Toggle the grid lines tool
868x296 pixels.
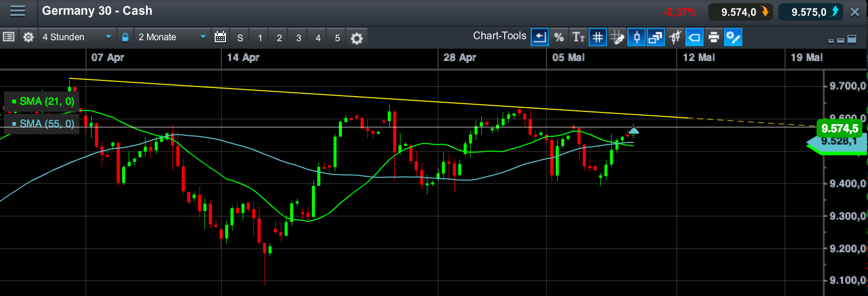click(598, 37)
